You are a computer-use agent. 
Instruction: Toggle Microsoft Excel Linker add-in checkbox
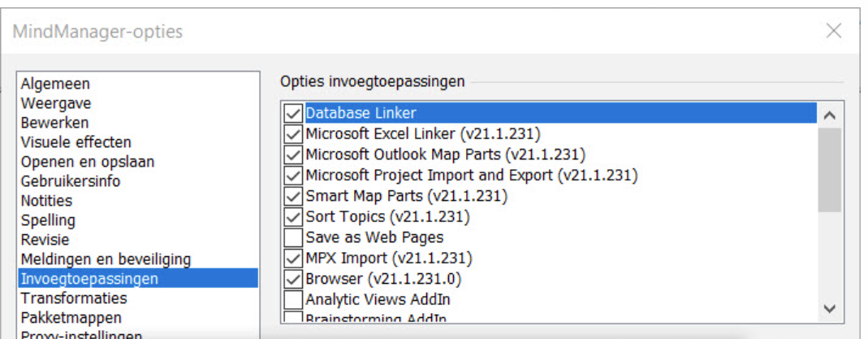pyautogui.click(x=292, y=133)
